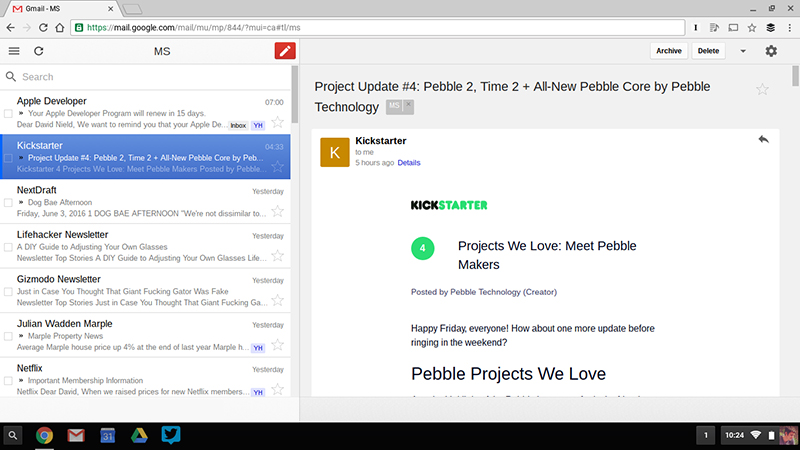Open the NextDraft Dog Bae Afternoon email
The height and width of the screenshot is (450, 800).
point(145,201)
